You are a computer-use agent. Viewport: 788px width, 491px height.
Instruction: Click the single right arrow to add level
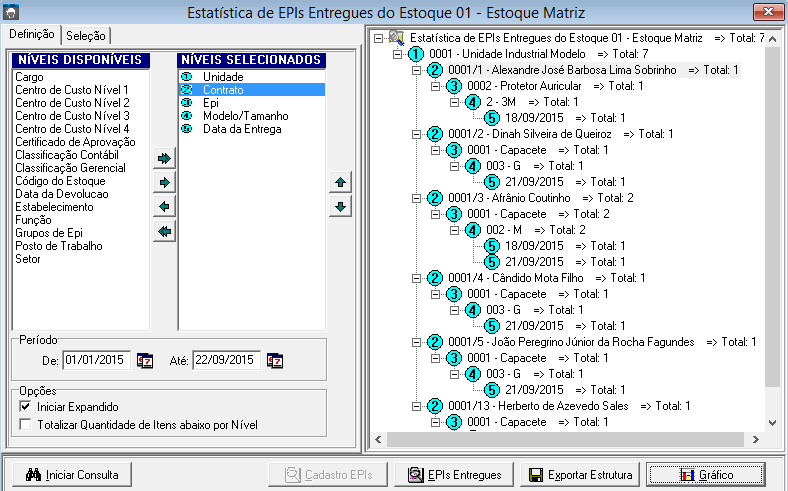pyautogui.click(x=165, y=183)
